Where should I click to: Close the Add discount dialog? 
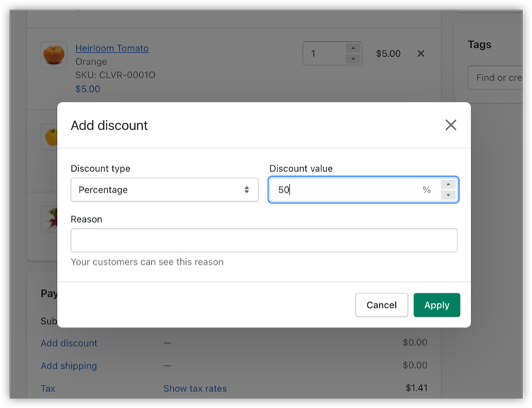click(x=451, y=125)
